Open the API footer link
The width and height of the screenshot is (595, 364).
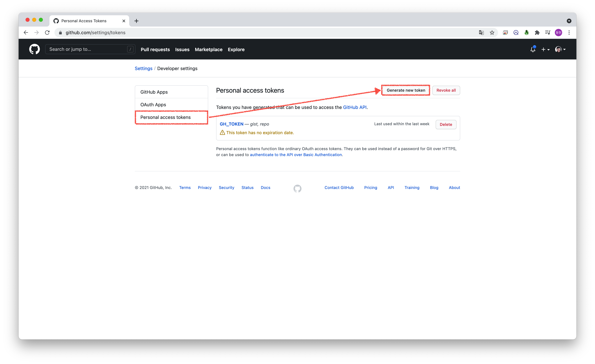pyautogui.click(x=391, y=188)
